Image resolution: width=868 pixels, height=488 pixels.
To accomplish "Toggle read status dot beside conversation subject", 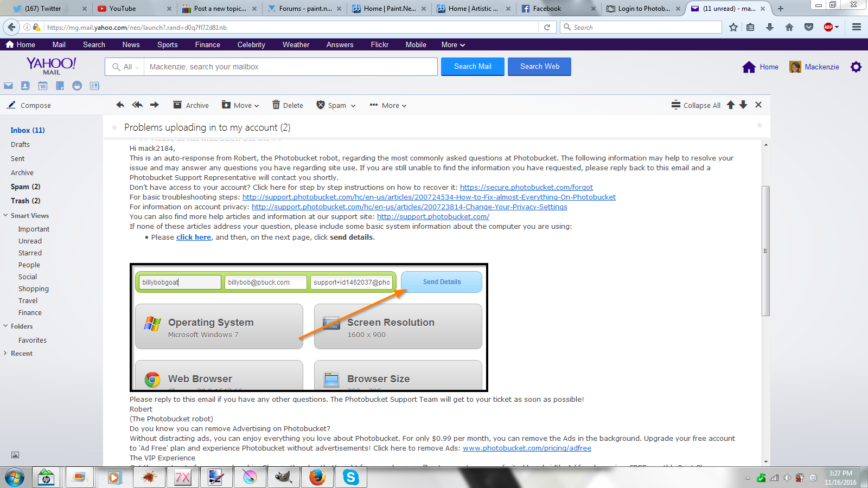I will (114, 127).
